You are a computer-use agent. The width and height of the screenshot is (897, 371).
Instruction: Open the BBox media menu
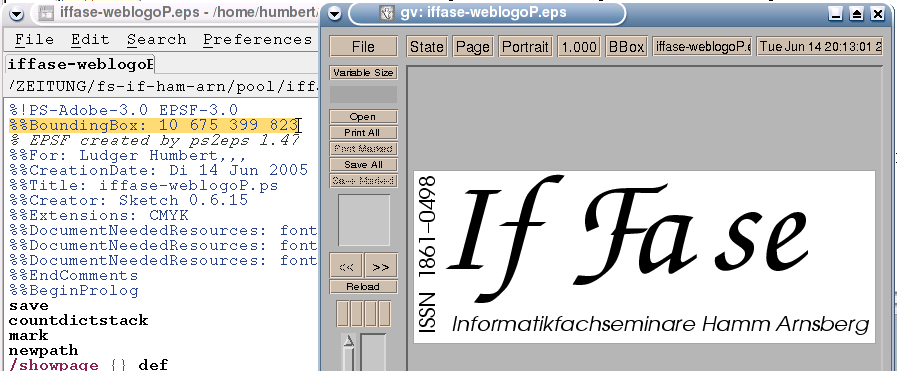[626, 47]
